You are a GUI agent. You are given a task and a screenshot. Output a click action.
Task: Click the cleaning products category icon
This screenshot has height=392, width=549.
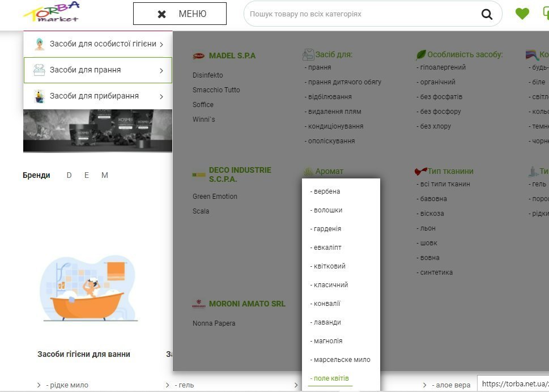point(39,96)
